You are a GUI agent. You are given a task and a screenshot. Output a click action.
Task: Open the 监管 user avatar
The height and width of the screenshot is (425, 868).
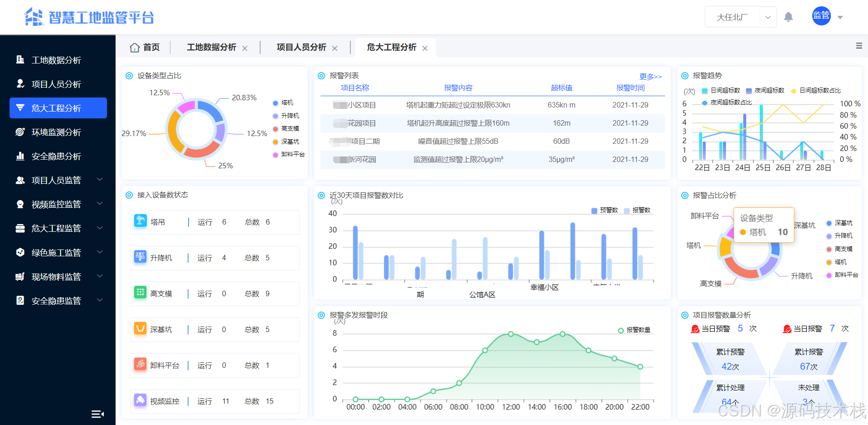point(821,16)
